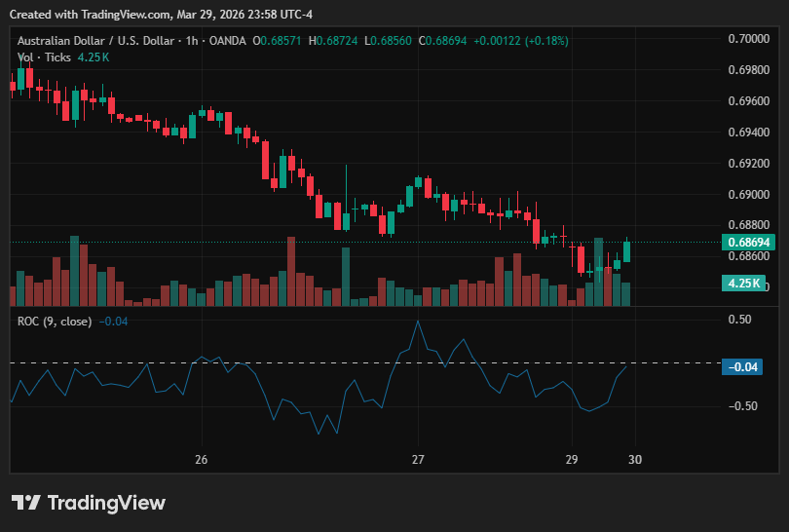Click the ROC peak near date 27
This screenshot has height=532, width=789.
(x=418, y=323)
